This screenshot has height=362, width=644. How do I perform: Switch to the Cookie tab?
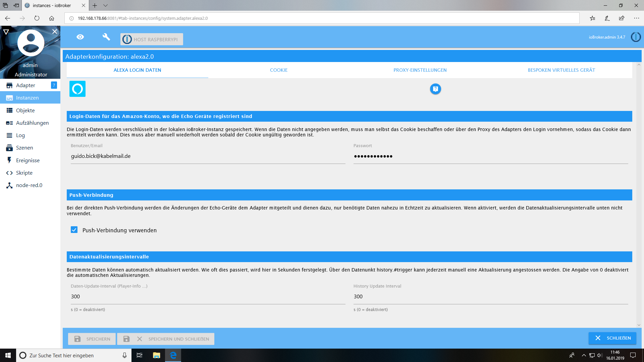(279, 70)
